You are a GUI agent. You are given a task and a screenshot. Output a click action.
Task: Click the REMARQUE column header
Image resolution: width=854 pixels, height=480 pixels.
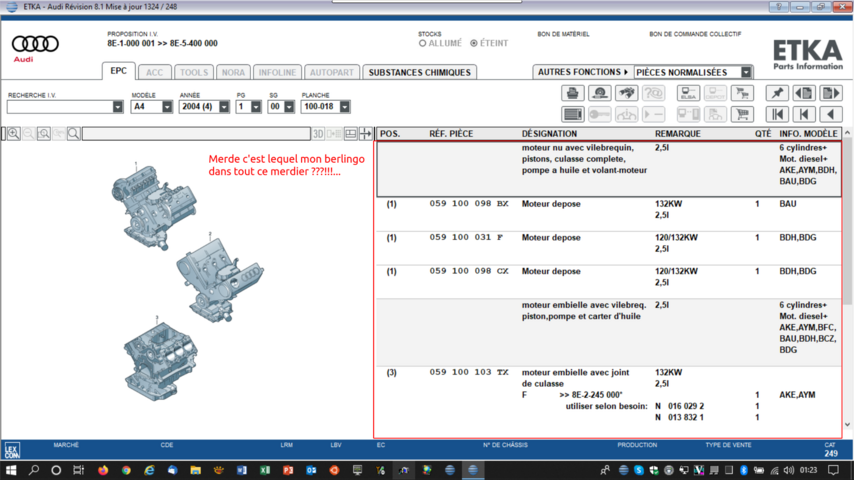click(678, 133)
